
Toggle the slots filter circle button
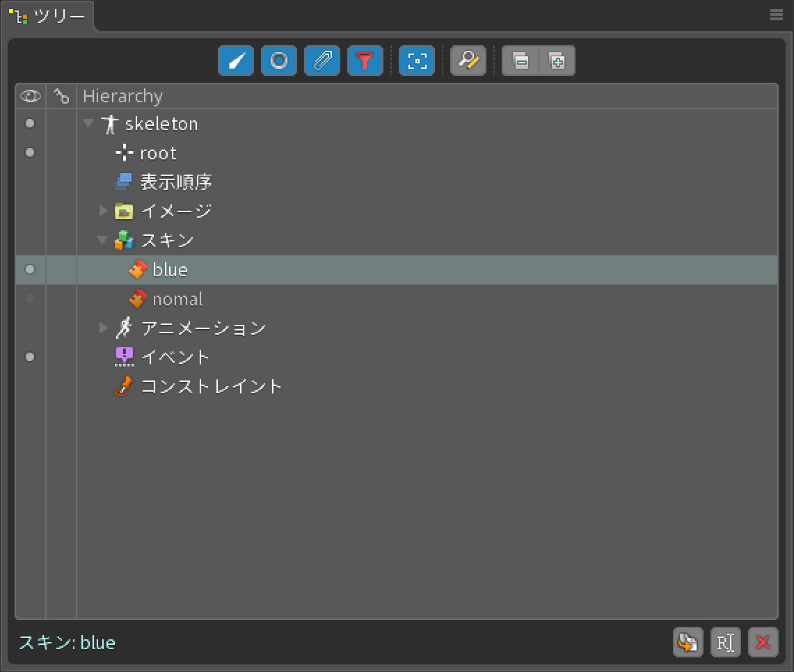279,61
